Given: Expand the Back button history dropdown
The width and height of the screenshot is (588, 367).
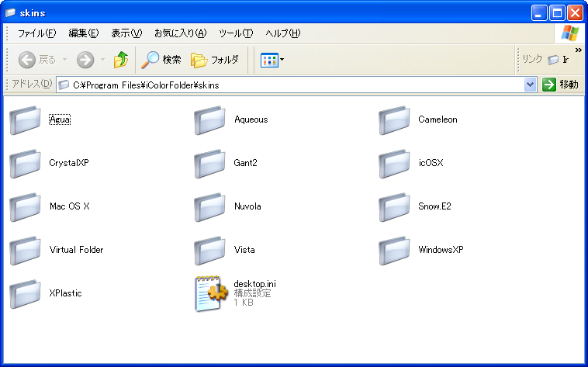Looking at the screenshot, I should pyautogui.click(x=64, y=60).
